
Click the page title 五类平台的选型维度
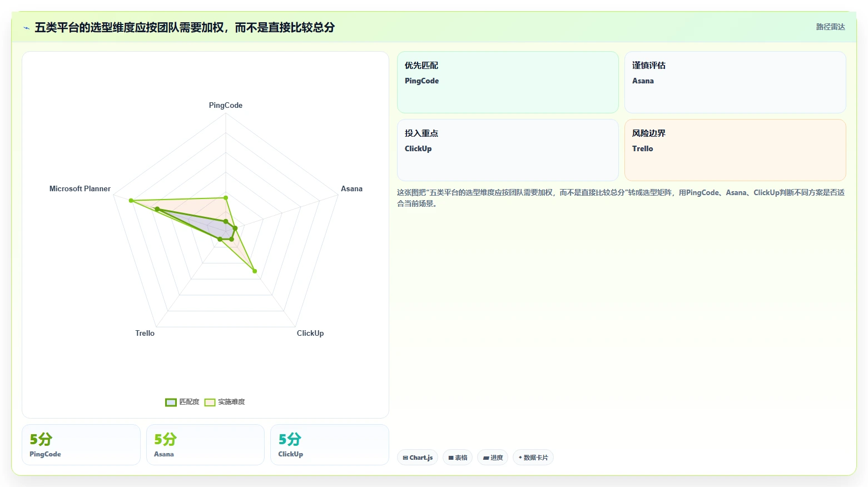(x=185, y=27)
